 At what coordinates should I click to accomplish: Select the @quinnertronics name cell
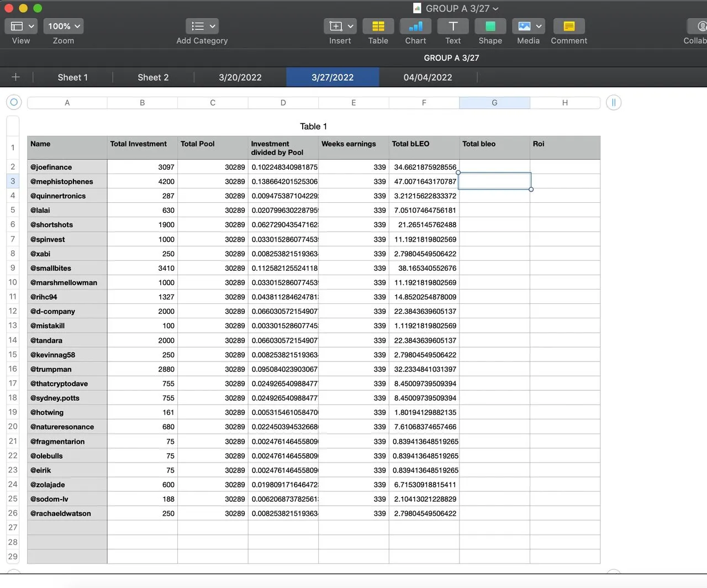pos(67,196)
